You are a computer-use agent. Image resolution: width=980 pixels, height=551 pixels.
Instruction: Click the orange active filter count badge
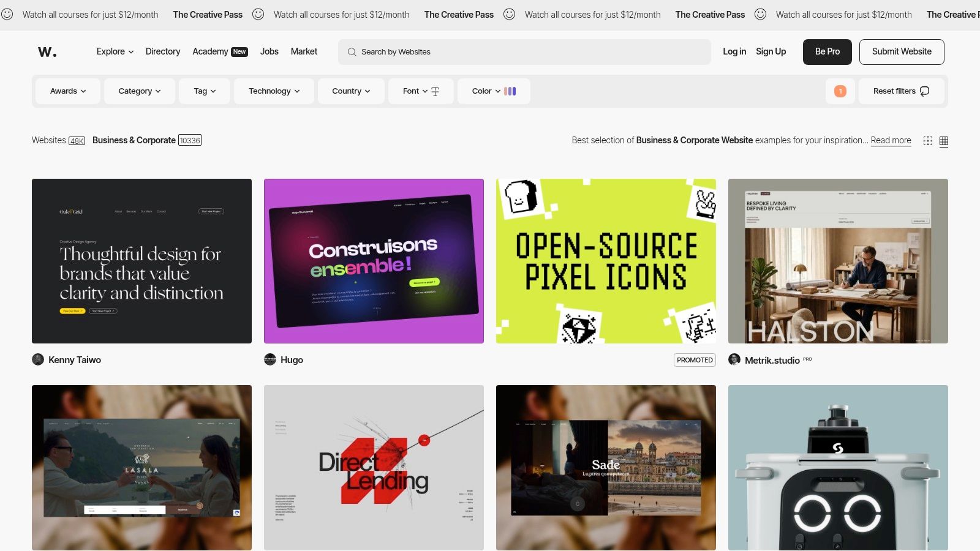[x=840, y=91]
